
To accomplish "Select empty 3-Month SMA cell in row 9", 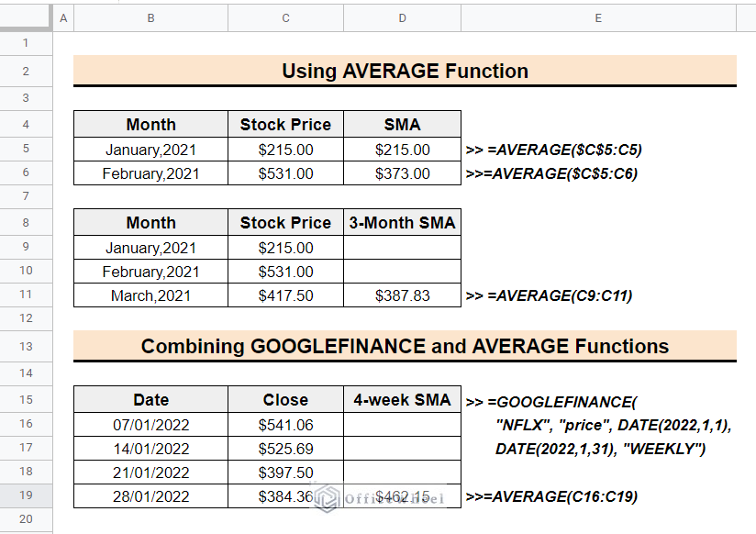I will click(403, 248).
